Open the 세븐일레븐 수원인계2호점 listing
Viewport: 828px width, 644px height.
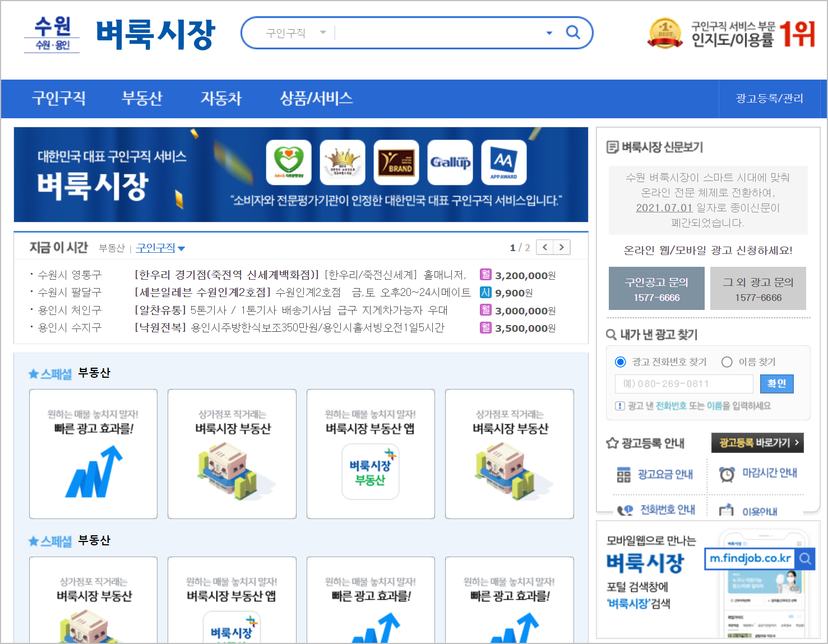point(303,293)
